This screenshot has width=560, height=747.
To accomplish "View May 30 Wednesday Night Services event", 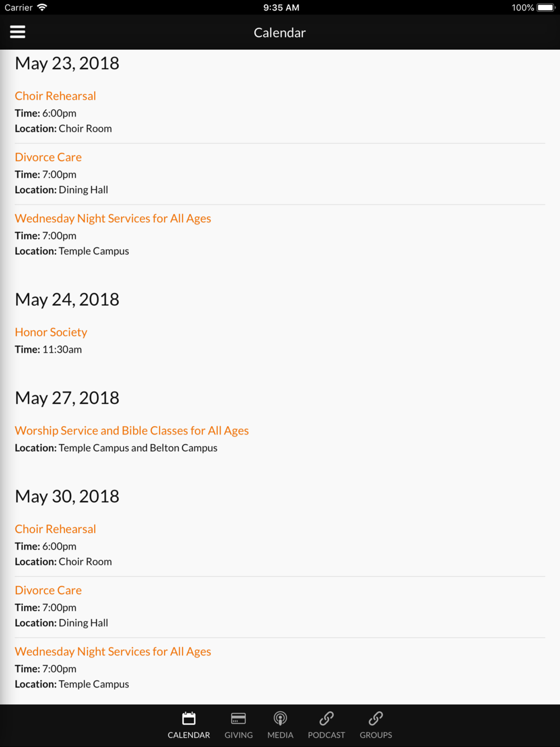I will coord(113,651).
